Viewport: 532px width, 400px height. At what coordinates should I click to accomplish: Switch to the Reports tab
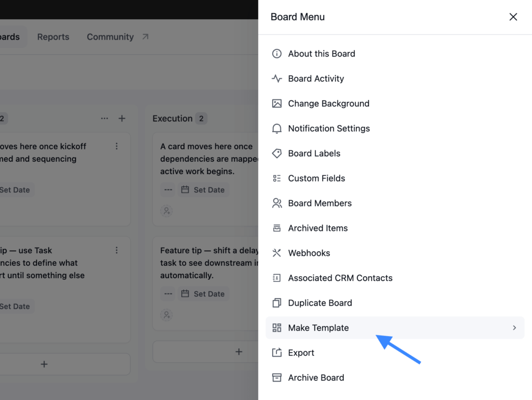(54, 37)
